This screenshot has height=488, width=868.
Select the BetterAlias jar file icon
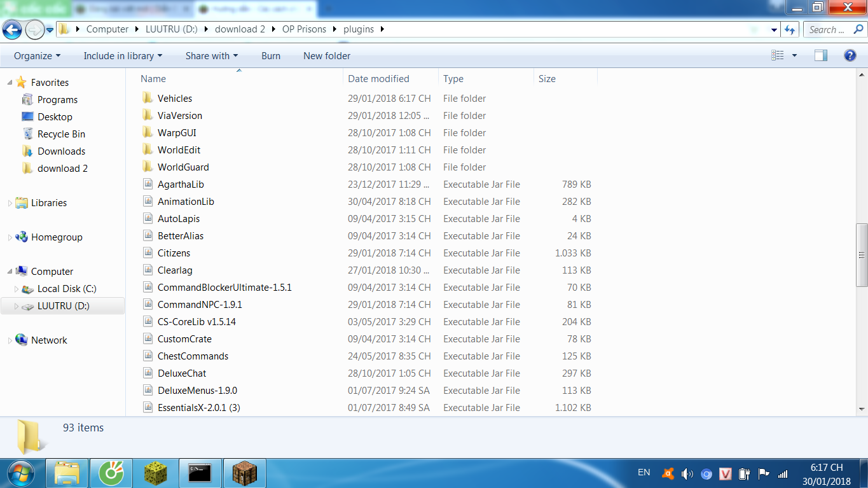[x=148, y=235]
